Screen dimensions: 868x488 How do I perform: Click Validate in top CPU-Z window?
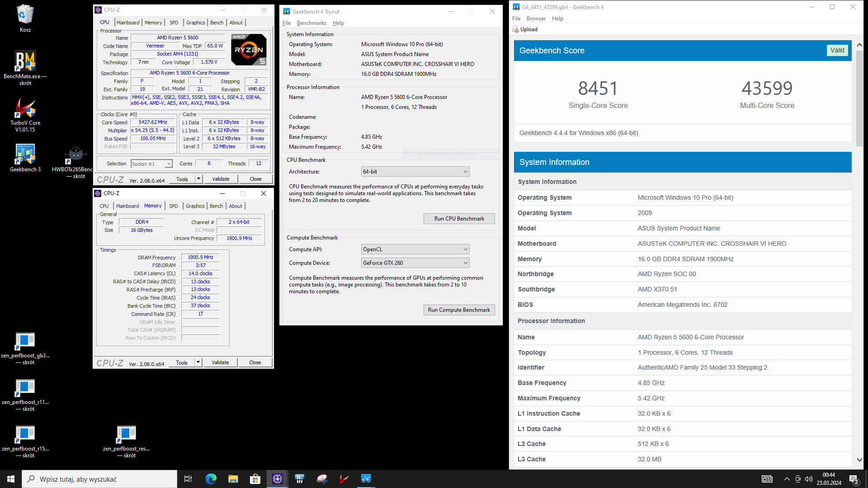[x=221, y=179]
